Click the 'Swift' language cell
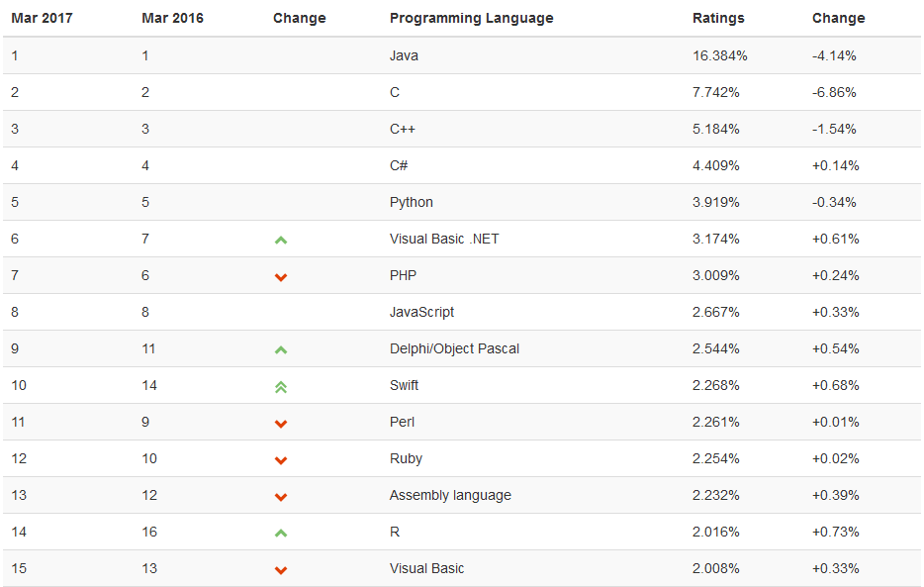Image resolution: width=924 pixels, height=587 pixels. (x=405, y=385)
